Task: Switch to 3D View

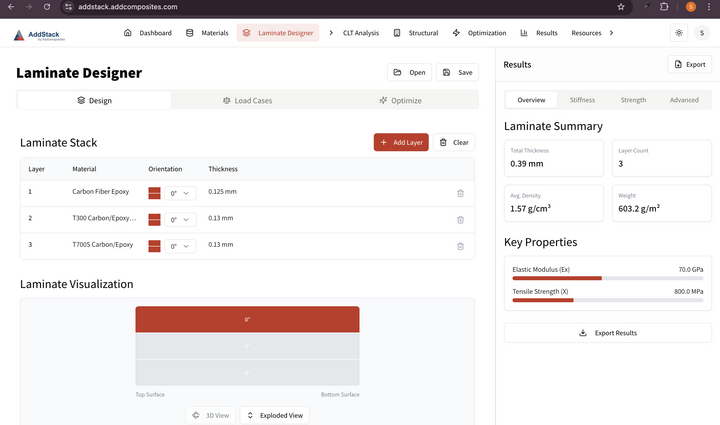Action: tap(210, 415)
